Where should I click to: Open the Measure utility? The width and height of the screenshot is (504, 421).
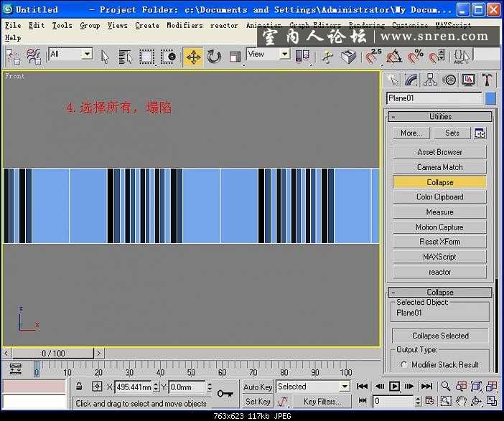(x=439, y=212)
